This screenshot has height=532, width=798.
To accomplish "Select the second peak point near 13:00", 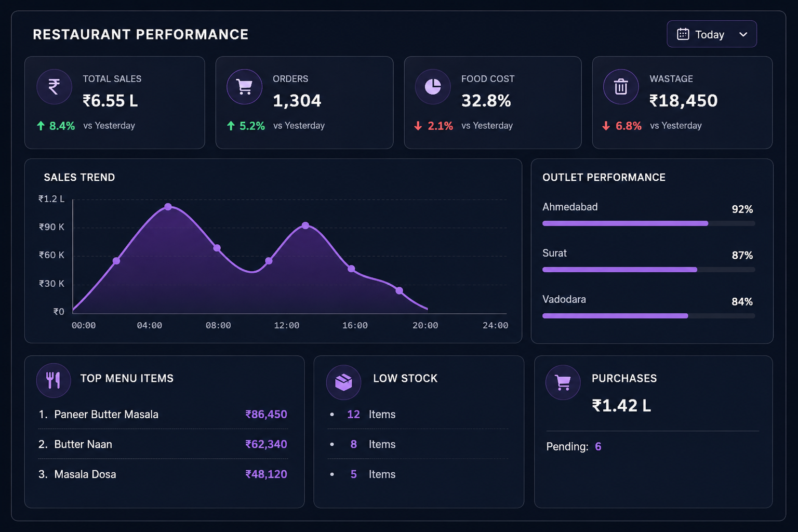I will (x=305, y=225).
